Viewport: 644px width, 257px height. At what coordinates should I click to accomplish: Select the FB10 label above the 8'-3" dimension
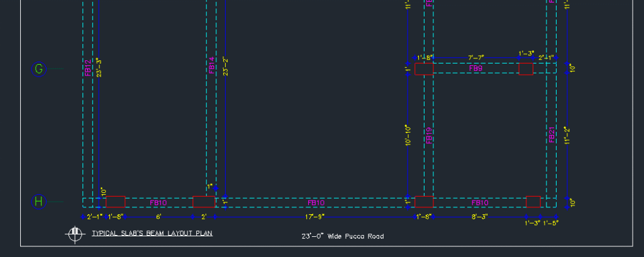[480, 202]
